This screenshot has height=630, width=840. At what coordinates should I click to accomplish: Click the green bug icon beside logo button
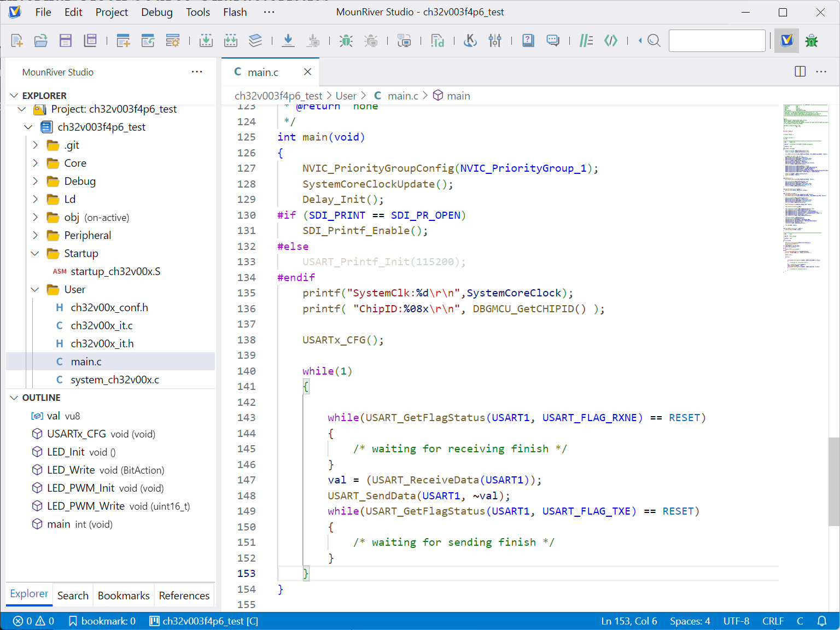click(x=812, y=40)
